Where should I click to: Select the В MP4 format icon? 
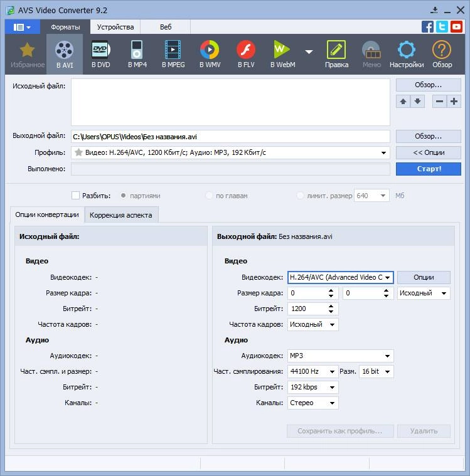[137, 54]
